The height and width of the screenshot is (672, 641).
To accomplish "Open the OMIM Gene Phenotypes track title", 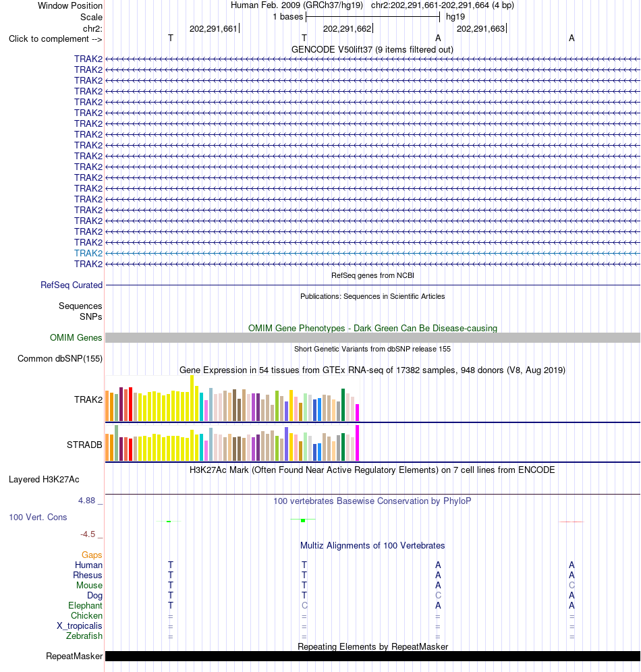I will 372,329.
